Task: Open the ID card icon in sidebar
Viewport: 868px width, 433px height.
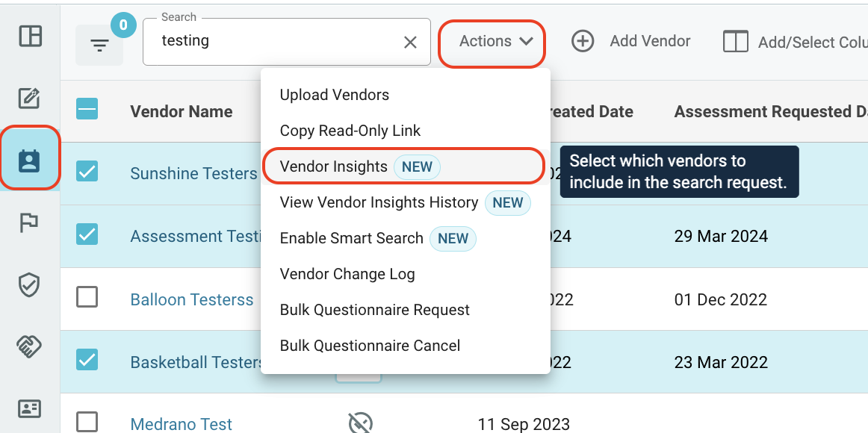Action: click(29, 408)
